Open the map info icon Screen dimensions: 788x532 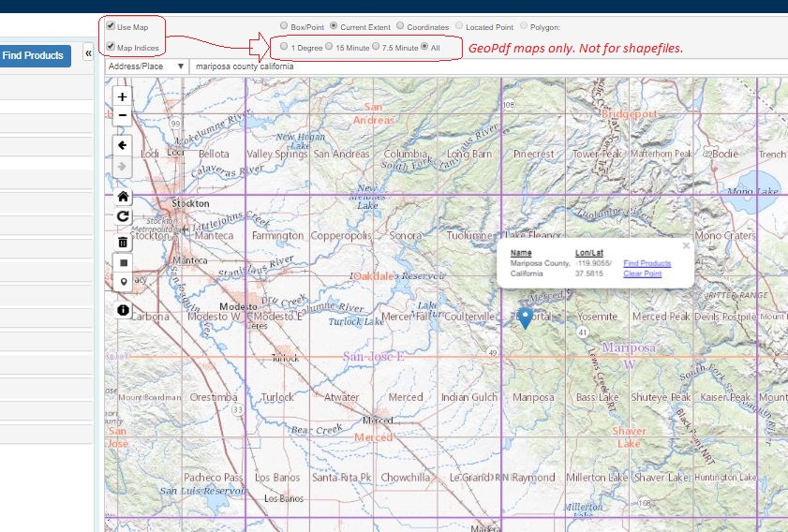click(x=123, y=310)
